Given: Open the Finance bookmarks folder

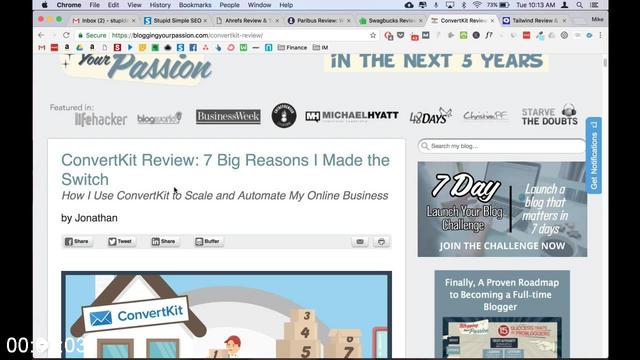Looking at the screenshot, I should click(292, 48).
